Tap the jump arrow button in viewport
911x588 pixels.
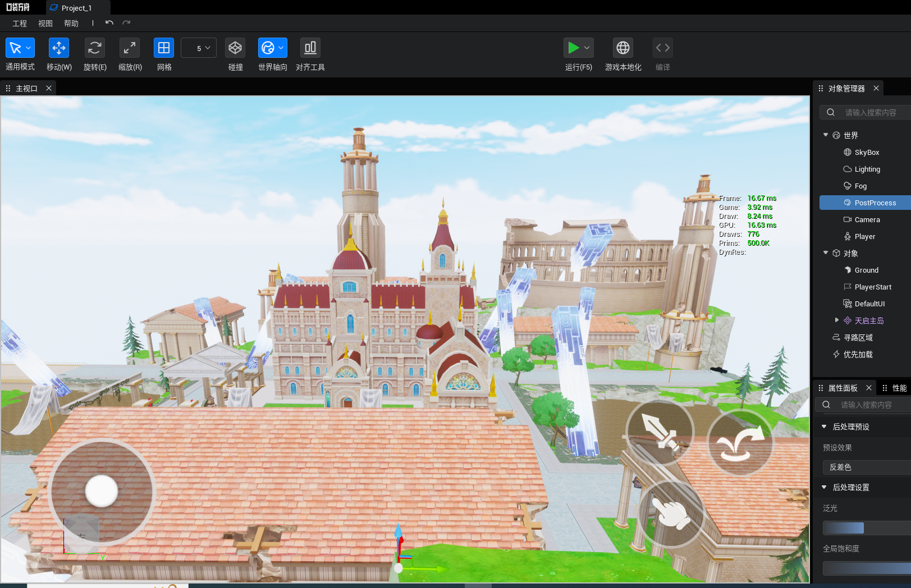click(740, 443)
